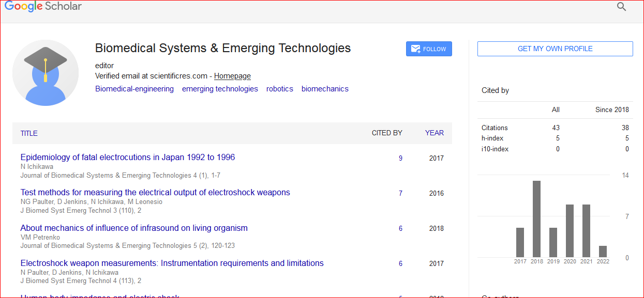
Task: Sort publications by Year column
Action: click(434, 133)
